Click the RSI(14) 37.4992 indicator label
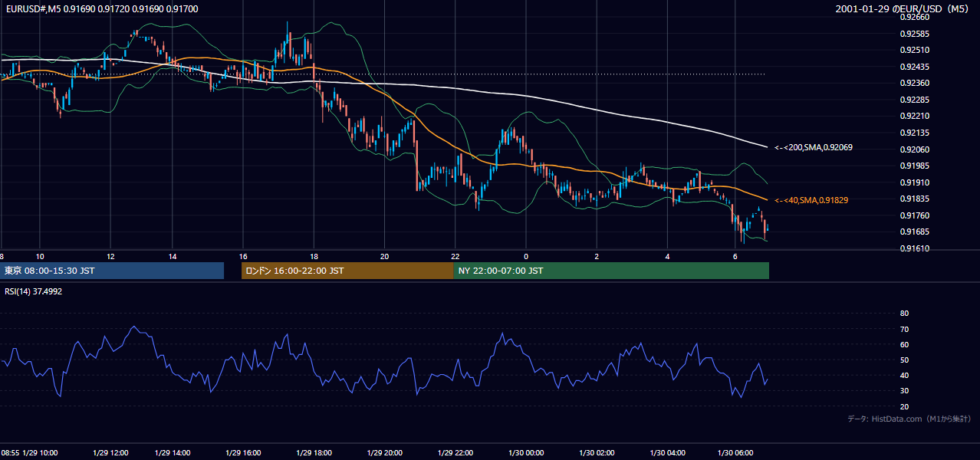The image size is (980, 460). coord(33,291)
